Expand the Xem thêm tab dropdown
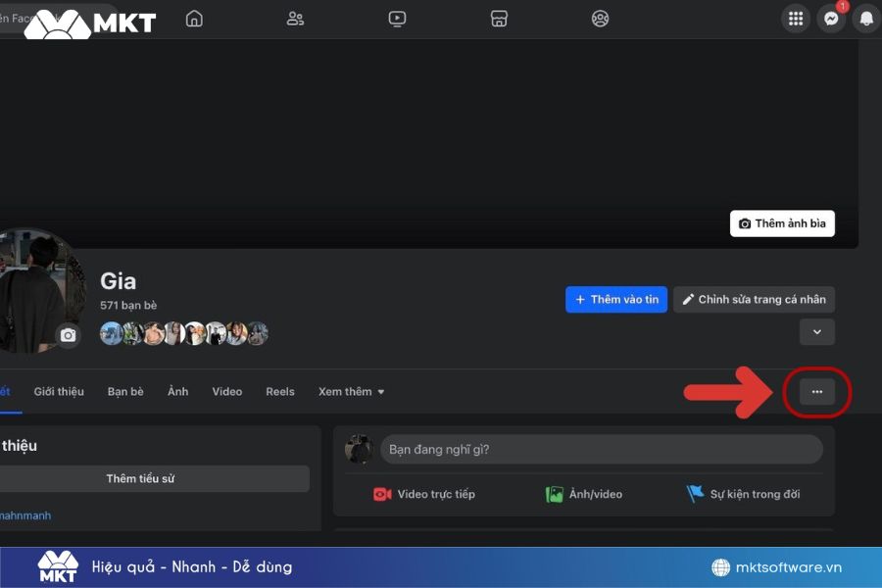882x588 pixels. click(x=351, y=392)
